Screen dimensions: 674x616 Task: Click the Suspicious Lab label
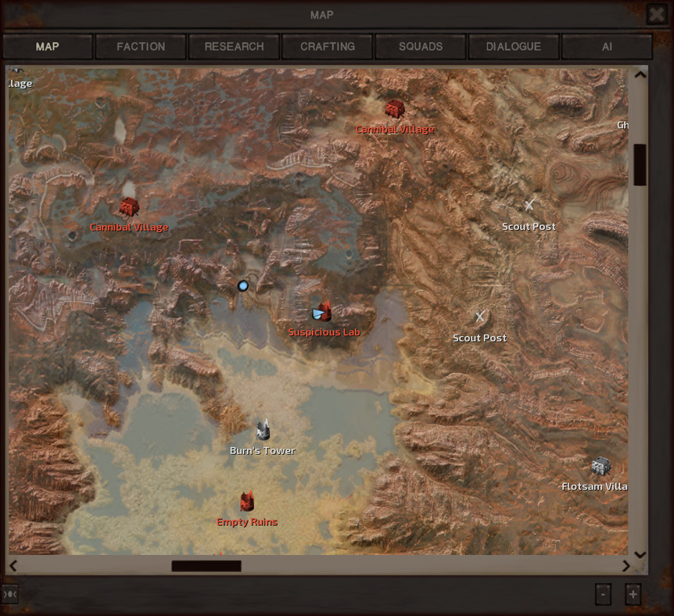pyautogui.click(x=324, y=332)
